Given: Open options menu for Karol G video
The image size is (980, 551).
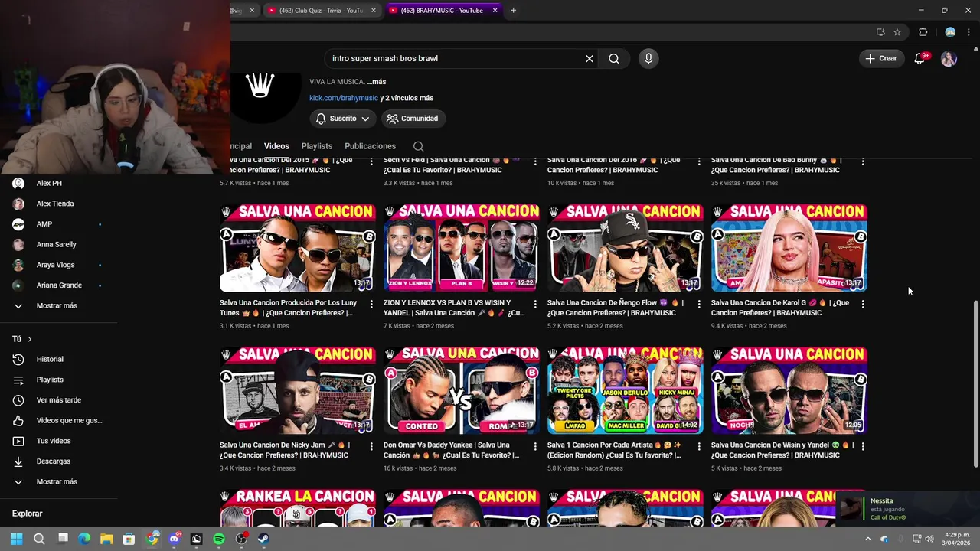Looking at the screenshot, I should click(863, 304).
